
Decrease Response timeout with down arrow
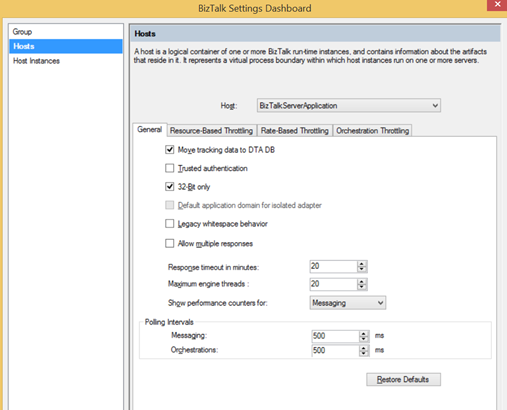click(362, 269)
